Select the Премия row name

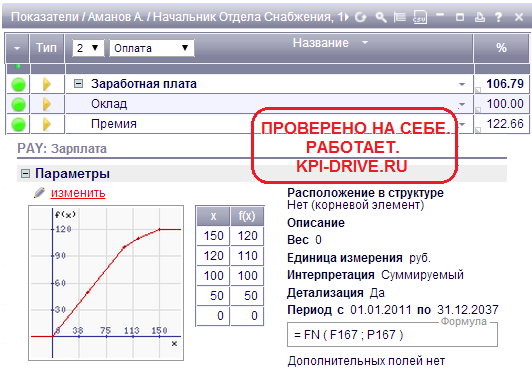click(114, 124)
